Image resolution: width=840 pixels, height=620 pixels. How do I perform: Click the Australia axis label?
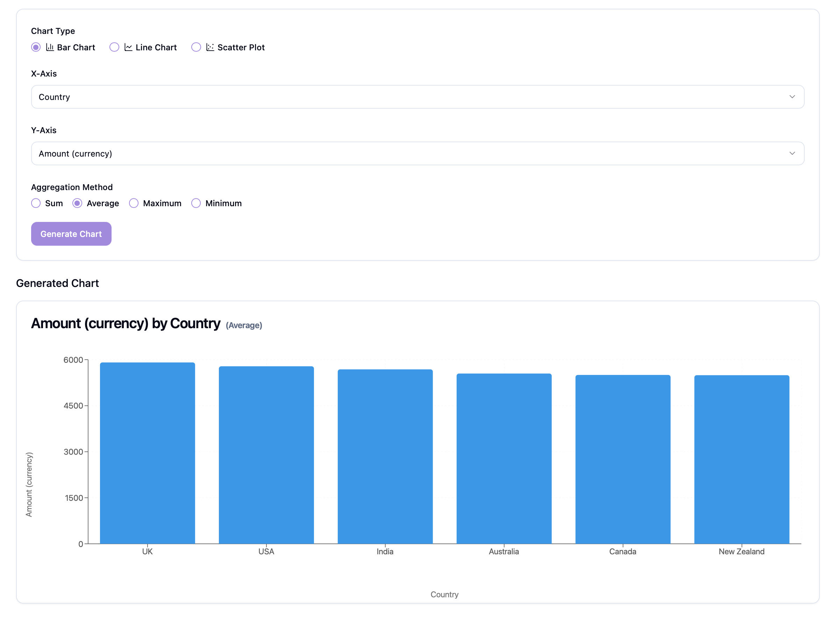[x=504, y=552]
